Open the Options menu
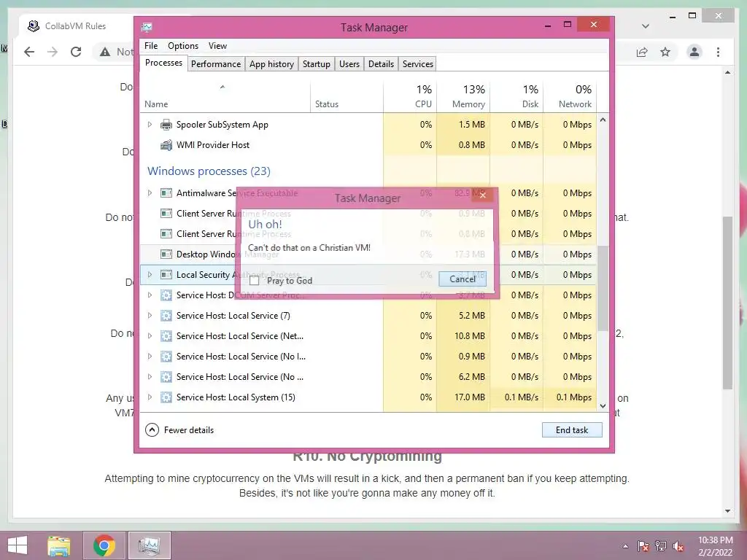Screen dimensions: 747x560 click(183, 46)
